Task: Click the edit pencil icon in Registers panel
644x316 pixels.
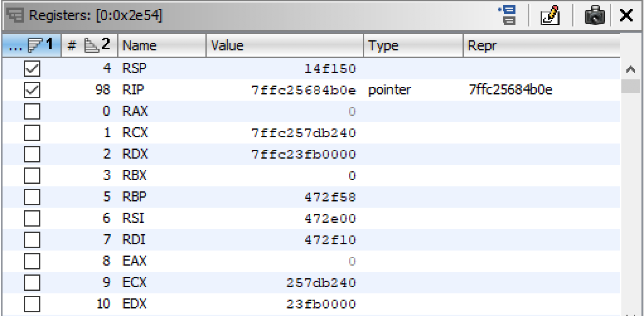Action: 550,16
